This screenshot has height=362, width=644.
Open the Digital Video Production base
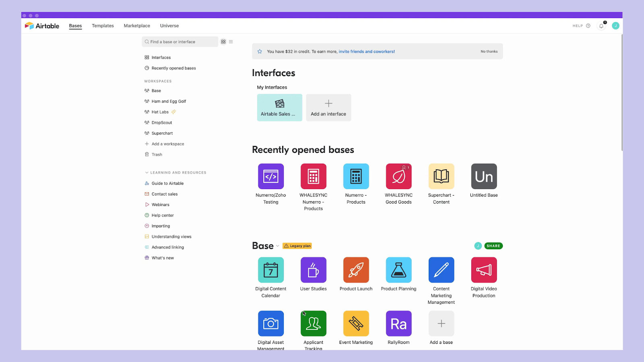[x=484, y=270]
